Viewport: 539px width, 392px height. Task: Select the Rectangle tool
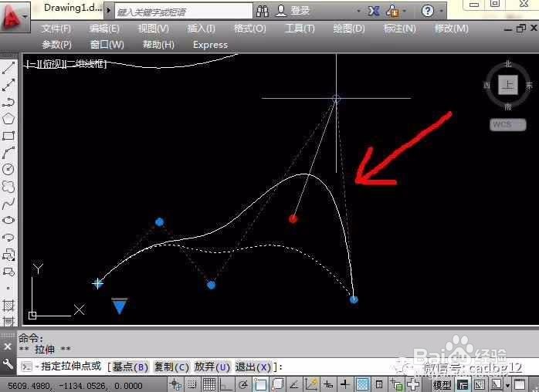tap(8, 136)
